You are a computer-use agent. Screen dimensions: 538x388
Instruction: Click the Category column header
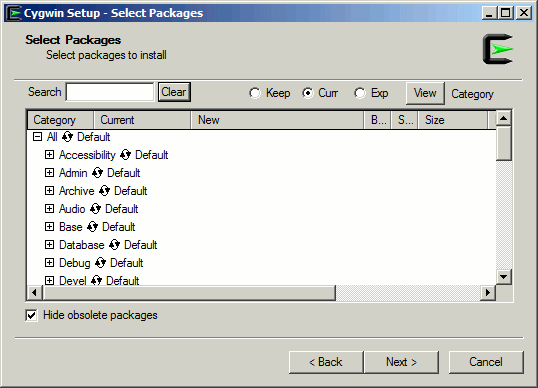(60, 120)
